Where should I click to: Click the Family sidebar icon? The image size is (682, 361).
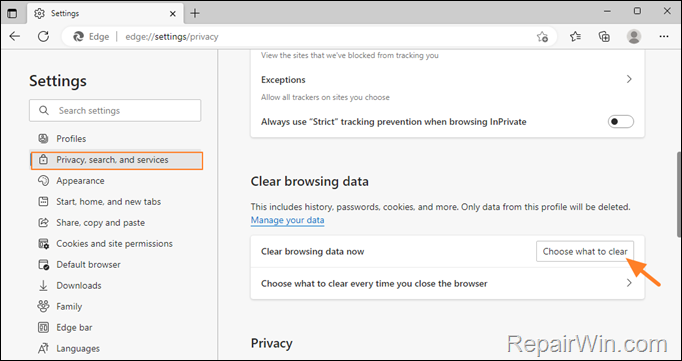click(x=43, y=306)
